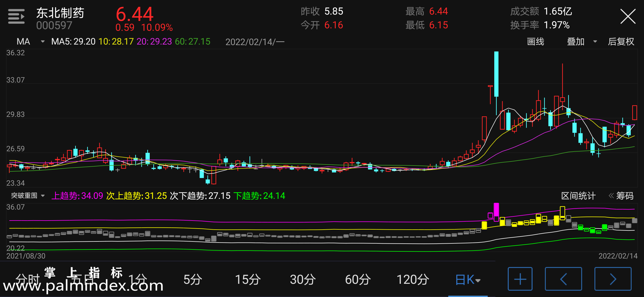
Task: Select the latest red candlestick on right edge
Action: [635, 112]
